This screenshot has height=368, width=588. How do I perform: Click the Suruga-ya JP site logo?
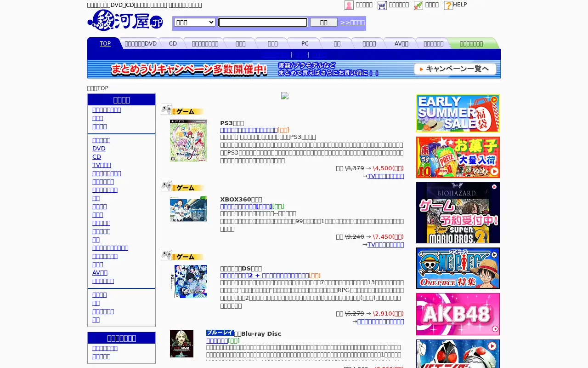coord(125,20)
